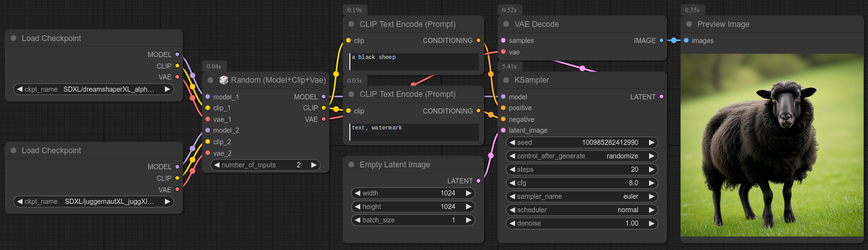Increase the number_of_inputs value
This screenshot has height=250, width=868.
tap(314, 165)
